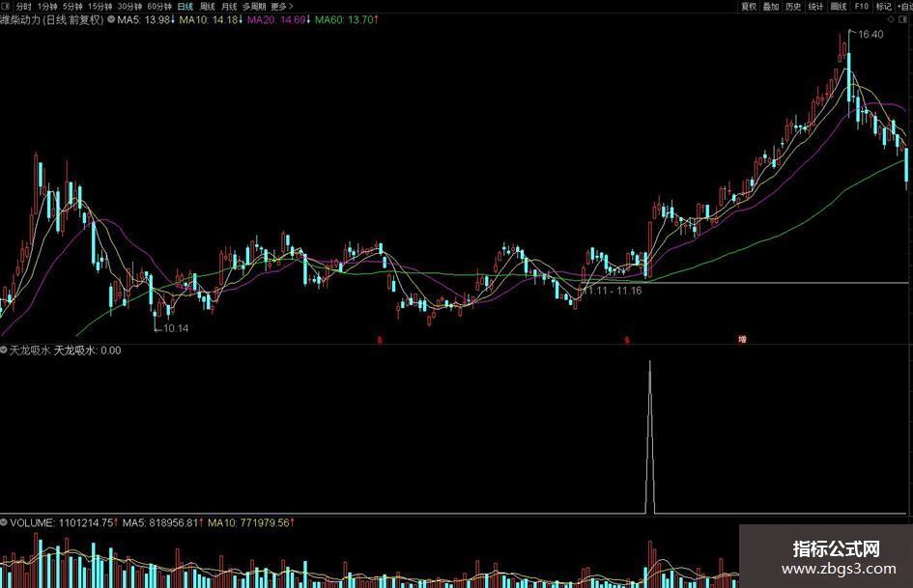The height and width of the screenshot is (588, 913).
Task: Open the 复权 adjustment menu
Action: pos(748,7)
